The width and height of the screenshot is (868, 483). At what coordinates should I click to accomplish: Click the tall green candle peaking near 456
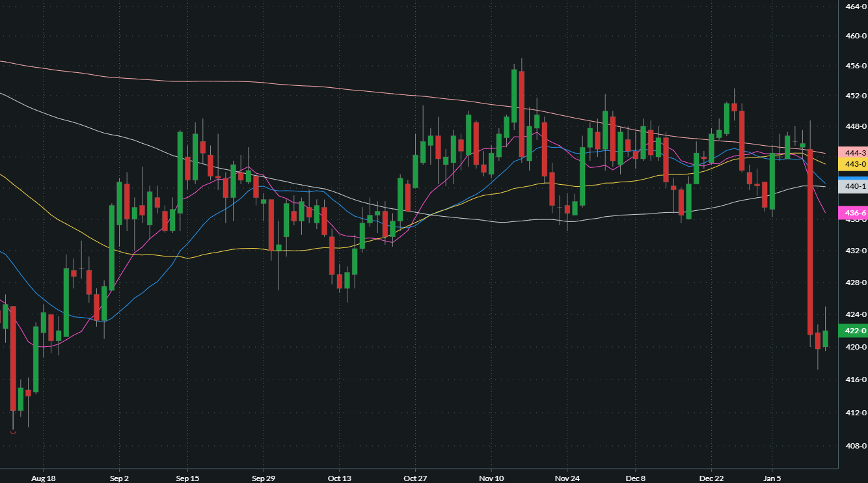(514, 96)
